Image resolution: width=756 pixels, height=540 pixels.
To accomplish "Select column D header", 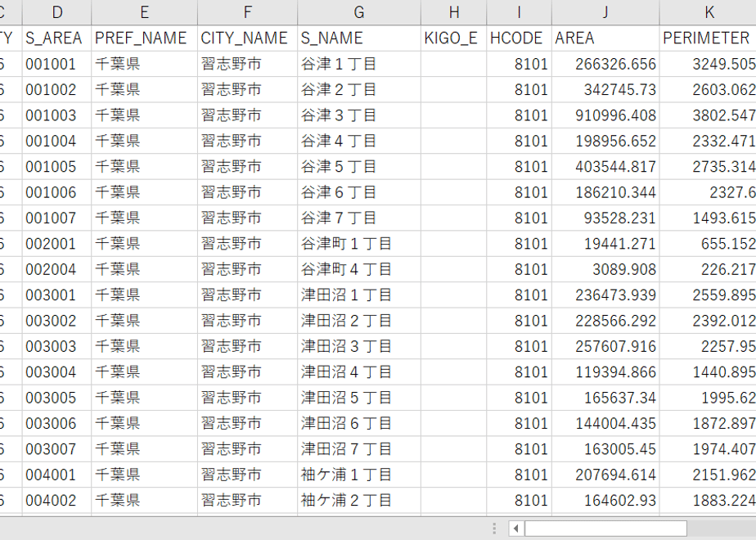I will point(57,12).
